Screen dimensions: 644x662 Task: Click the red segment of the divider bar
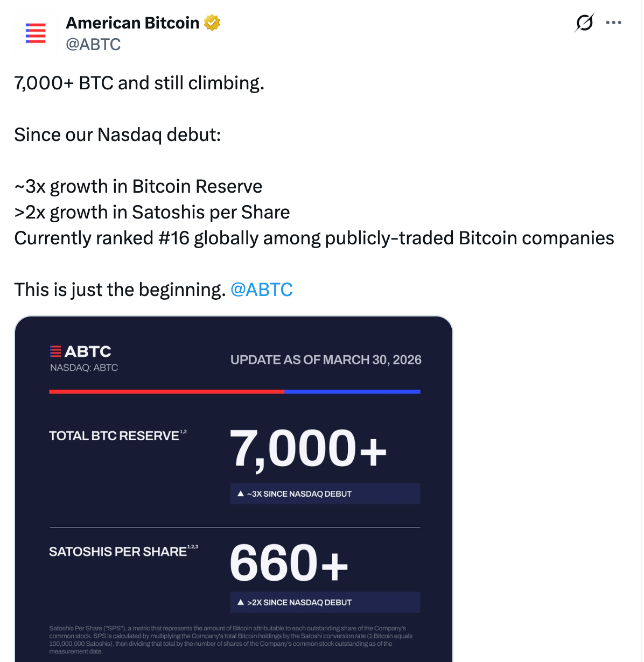tap(166, 392)
